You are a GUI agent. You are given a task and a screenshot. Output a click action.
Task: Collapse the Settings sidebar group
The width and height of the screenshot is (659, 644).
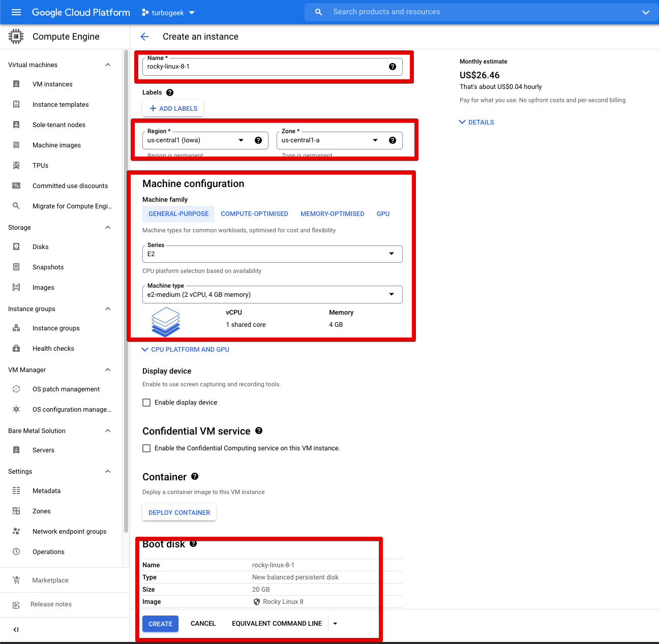[x=108, y=471]
